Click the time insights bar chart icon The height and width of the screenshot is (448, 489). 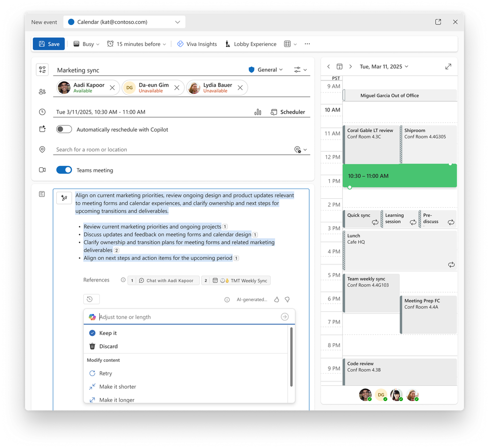[x=258, y=112]
